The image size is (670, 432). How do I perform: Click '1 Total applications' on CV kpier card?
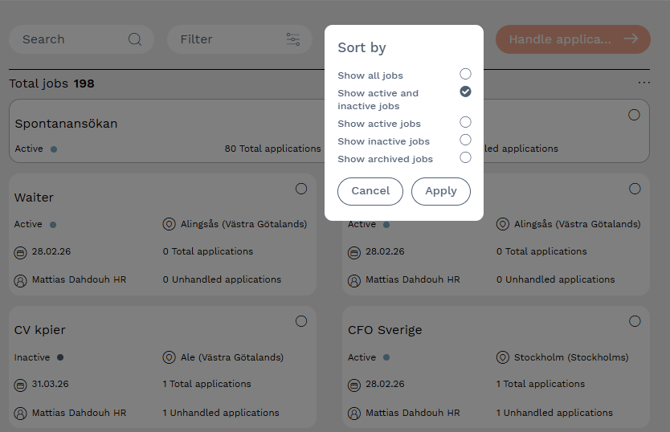207,384
